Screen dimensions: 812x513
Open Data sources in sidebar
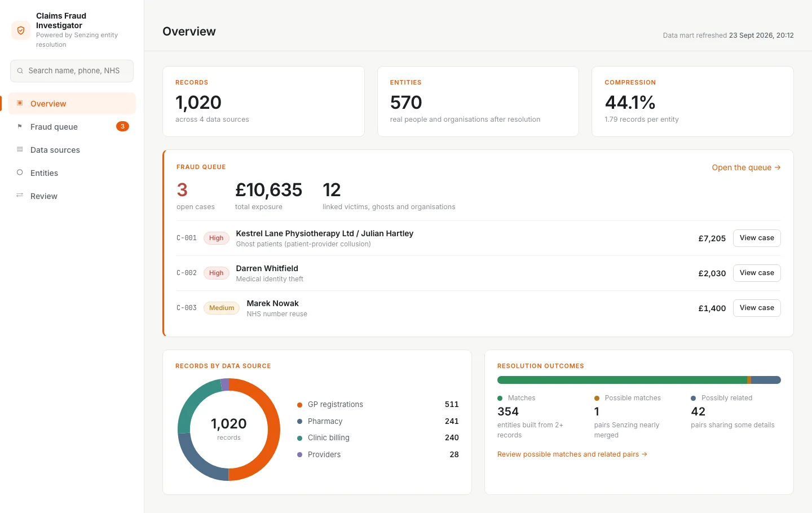[72, 150]
